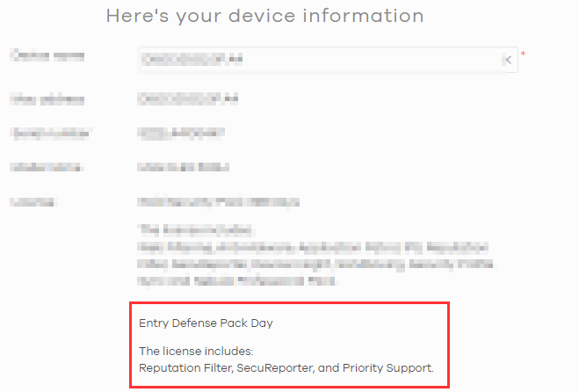Click the blurred License label
579x392 pixels.
click(33, 202)
